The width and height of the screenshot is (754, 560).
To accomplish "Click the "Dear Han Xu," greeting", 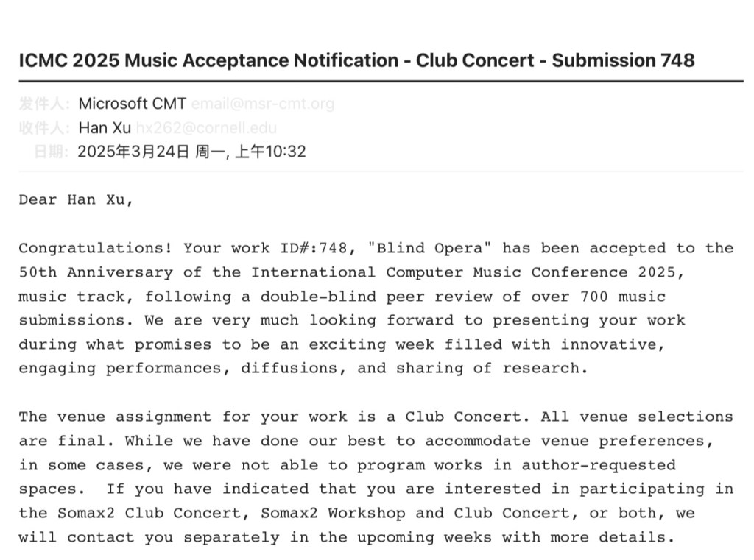I will (x=77, y=200).
